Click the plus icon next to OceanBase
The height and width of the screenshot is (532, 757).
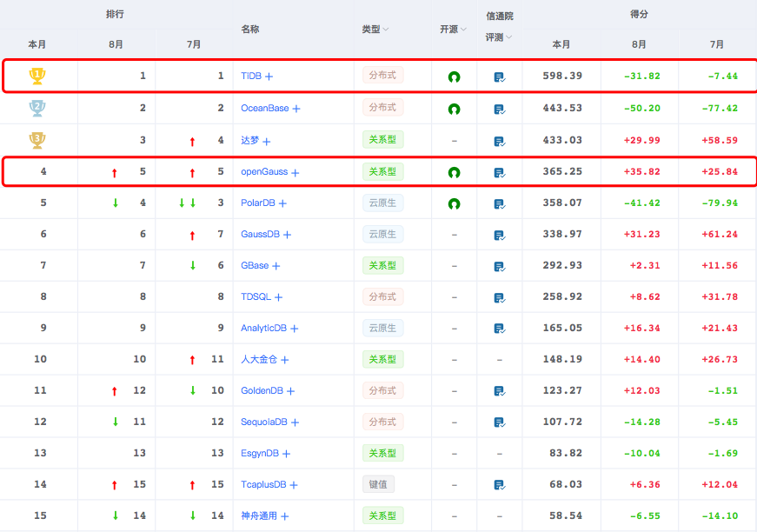(296, 109)
